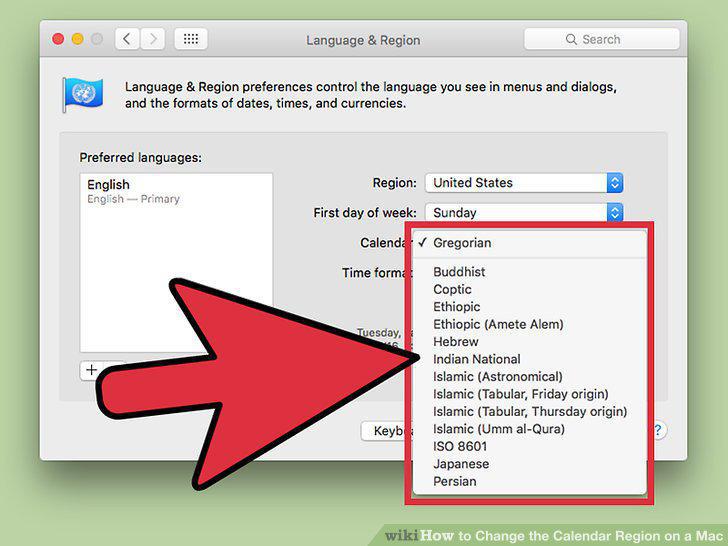Select Islamic (Astronomical) calendar

530,377
